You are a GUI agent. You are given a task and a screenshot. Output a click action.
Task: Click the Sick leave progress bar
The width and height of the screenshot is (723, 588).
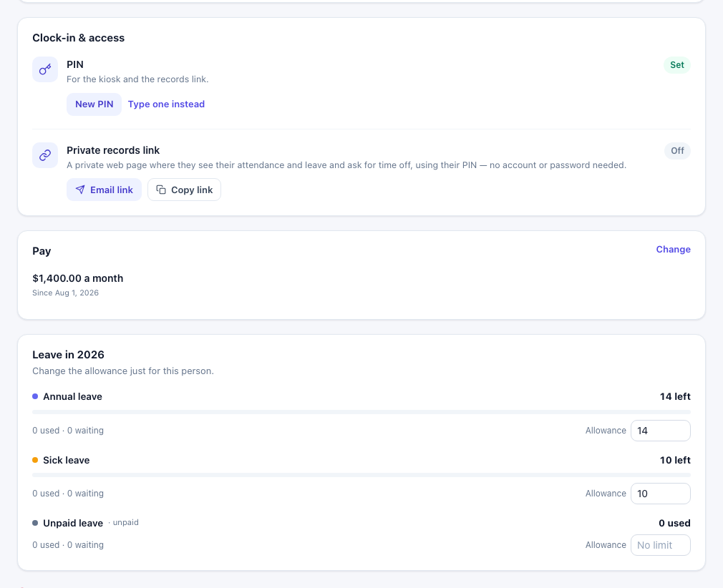click(361, 475)
